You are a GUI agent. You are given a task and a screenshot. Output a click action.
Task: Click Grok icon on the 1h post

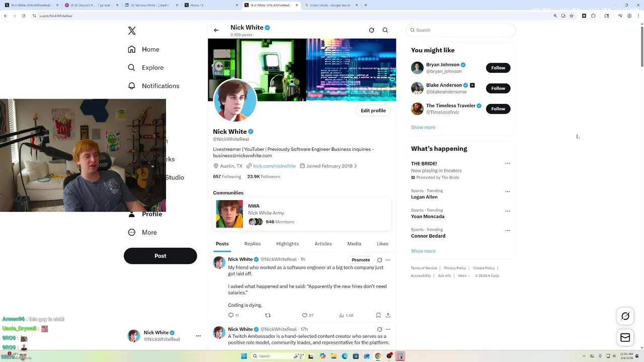click(x=380, y=260)
